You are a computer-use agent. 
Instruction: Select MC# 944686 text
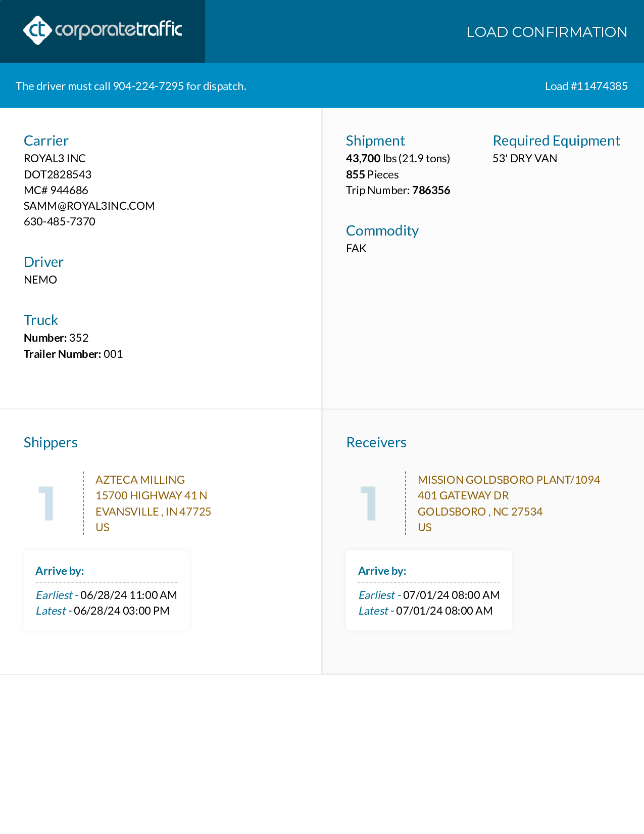(56, 190)
